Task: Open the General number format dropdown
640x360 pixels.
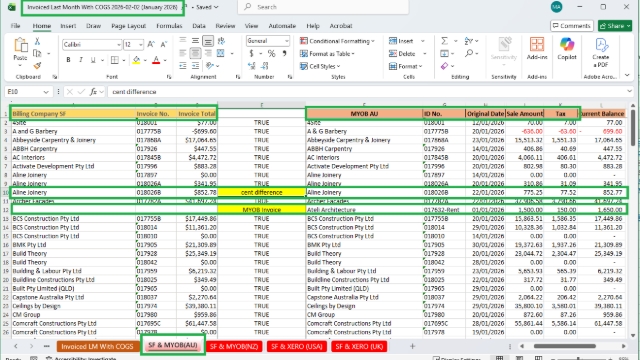Action: tap(286, 41)
